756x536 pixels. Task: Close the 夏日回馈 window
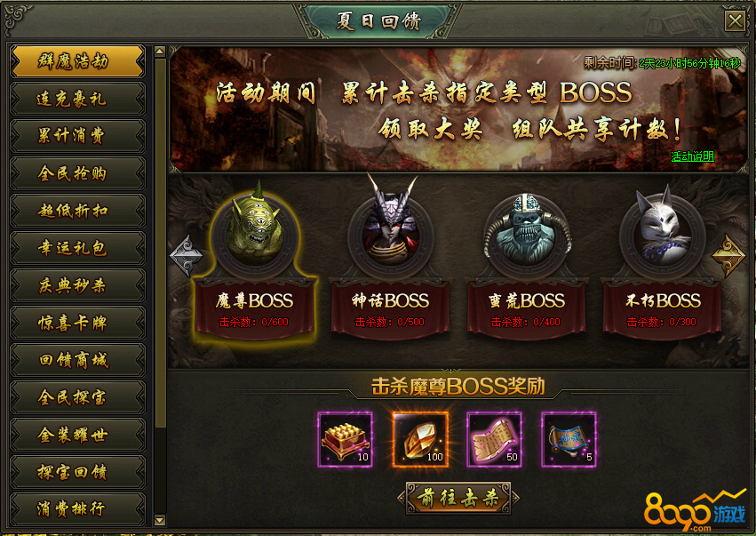(x=735, y=21)
